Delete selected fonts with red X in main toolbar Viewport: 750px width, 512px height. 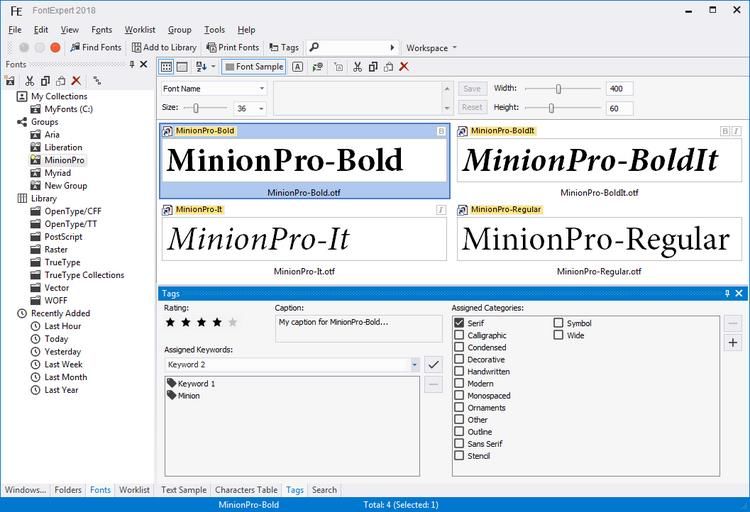(x=404, y=67)
